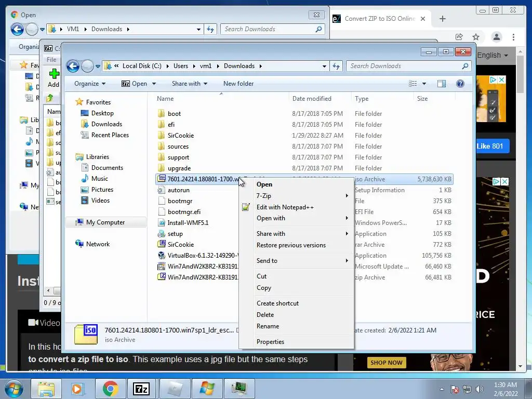Select Downloads under Favorites

[101, 124]
